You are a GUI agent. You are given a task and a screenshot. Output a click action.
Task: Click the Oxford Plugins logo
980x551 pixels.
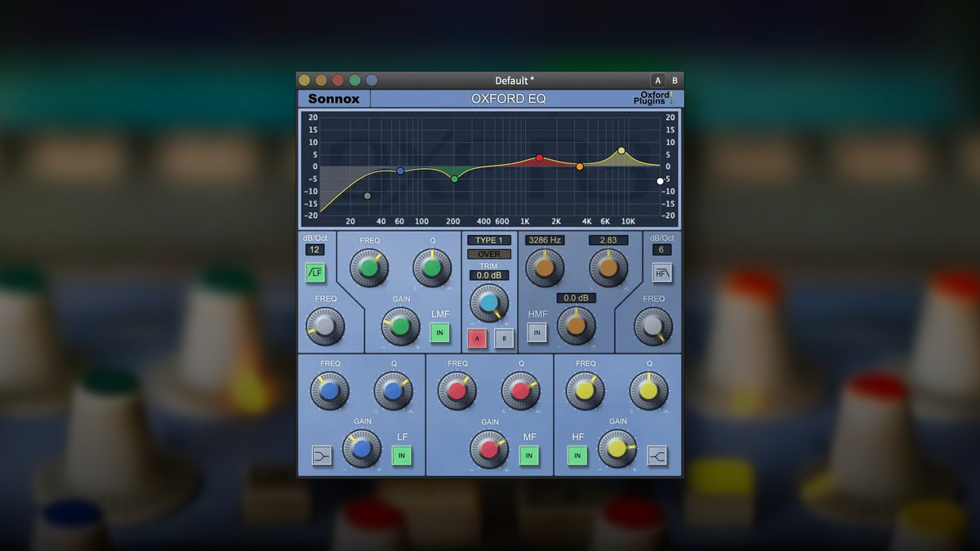(x=655, y=98)
